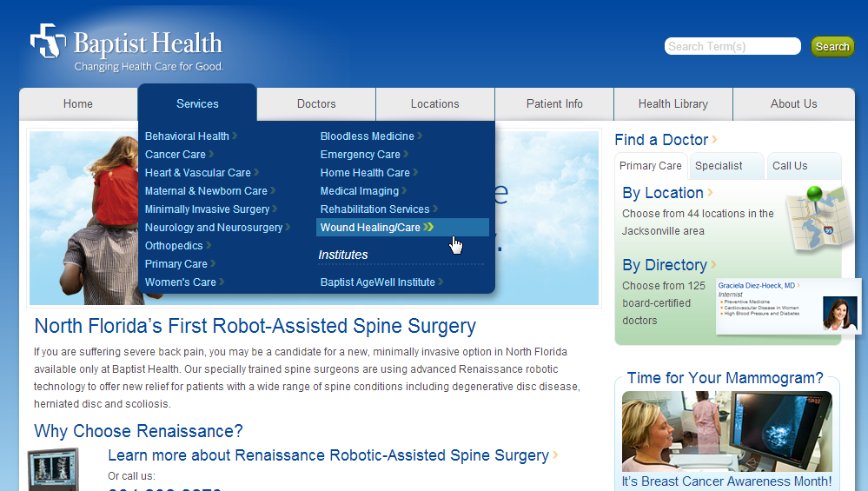Open Baptist AgeWell Institute menu item
This screenshot has width=868, height=491.
[378, 282]
